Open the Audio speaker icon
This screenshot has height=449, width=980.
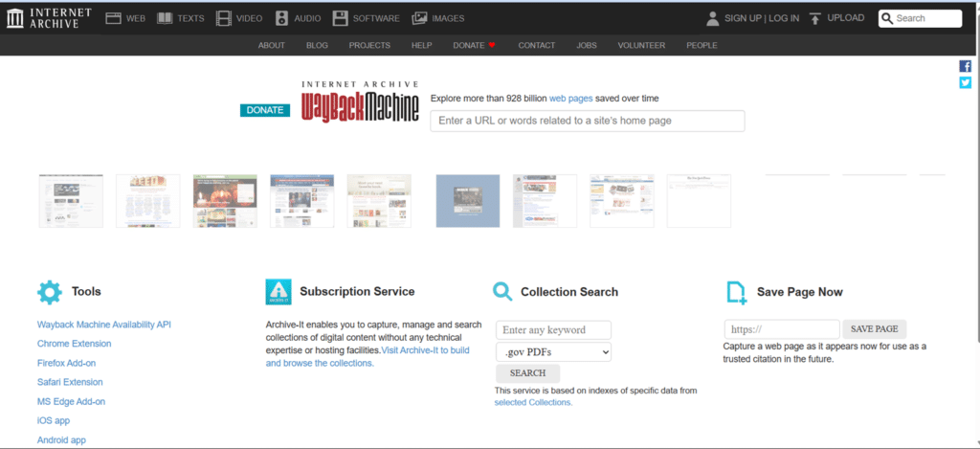(x=282, y=18)
